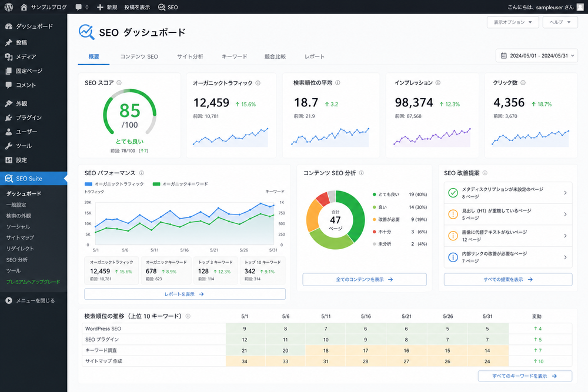Click the plus icon for 新規
The width and height of the screenshot is (588, 392).
[100, 7]
